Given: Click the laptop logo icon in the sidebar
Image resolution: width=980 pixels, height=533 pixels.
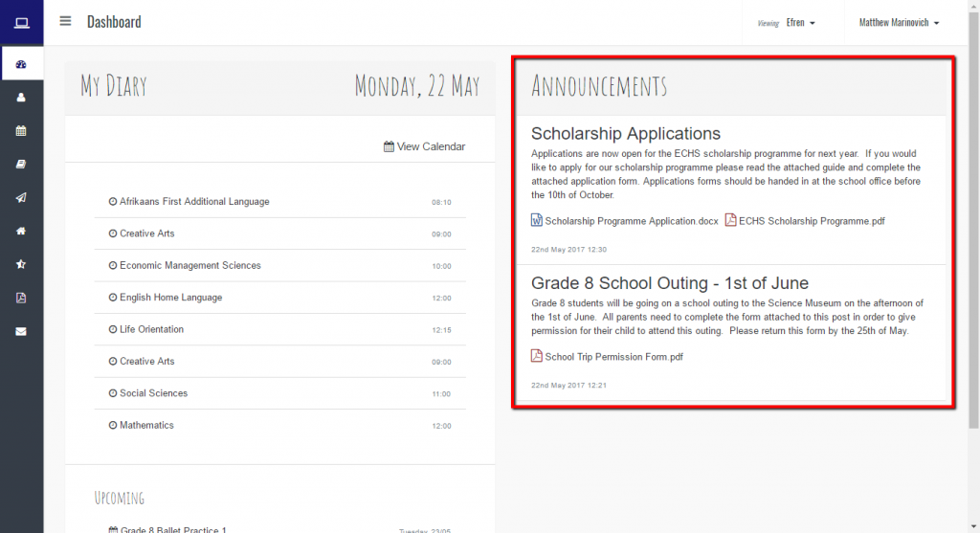Looking at the screenshot, I should click(22, 23).
